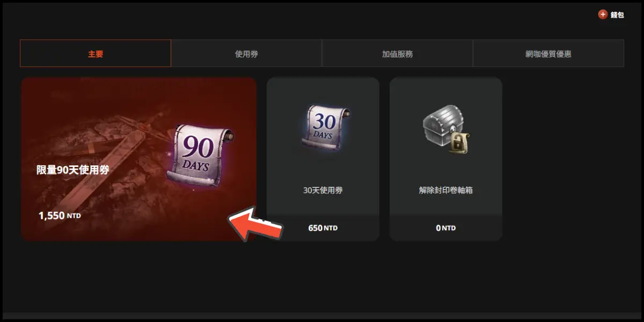Open the 錢包 wallet link
The image size is (644, 322).
click(617, 14)
